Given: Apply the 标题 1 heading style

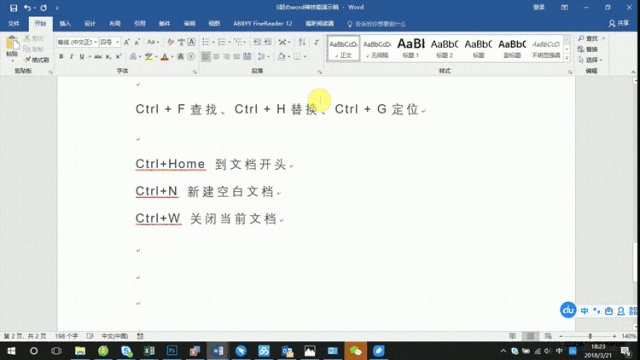Looking at the screenshot, I should click(411, 48).
